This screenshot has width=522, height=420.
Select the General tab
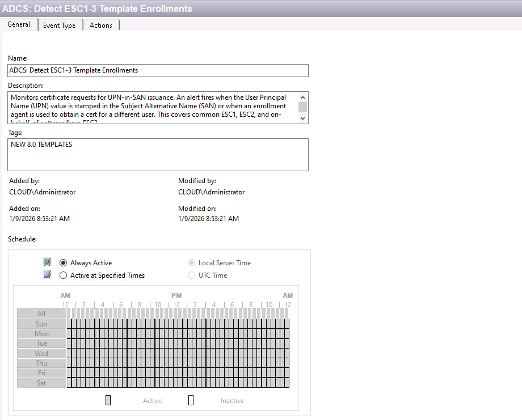pyautogui.click(x=19, y=24)
